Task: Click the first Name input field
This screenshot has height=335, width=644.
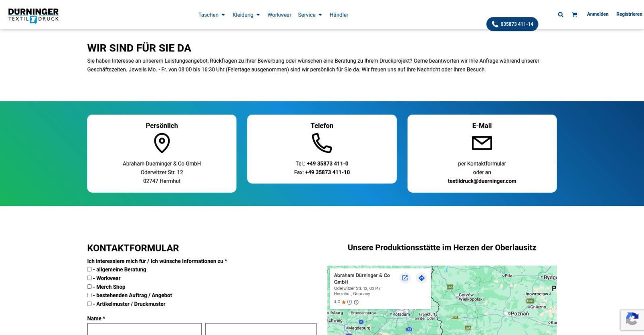Action: [144, 329]
